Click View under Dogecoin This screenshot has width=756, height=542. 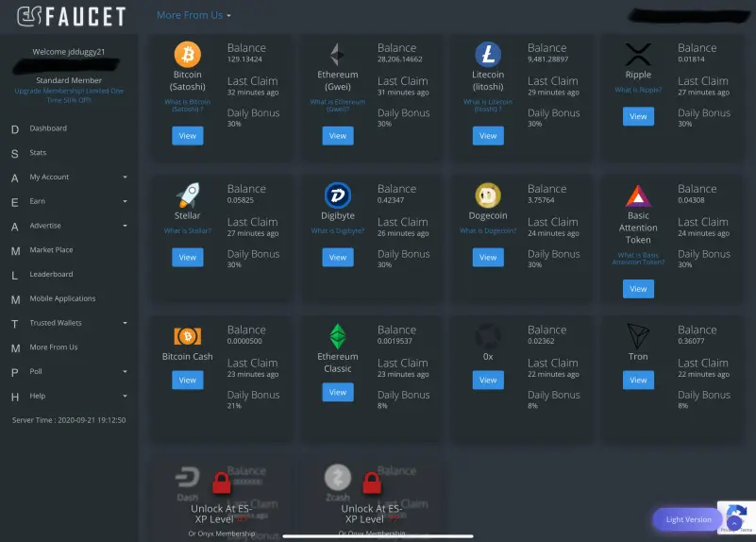tap(488, 258)
